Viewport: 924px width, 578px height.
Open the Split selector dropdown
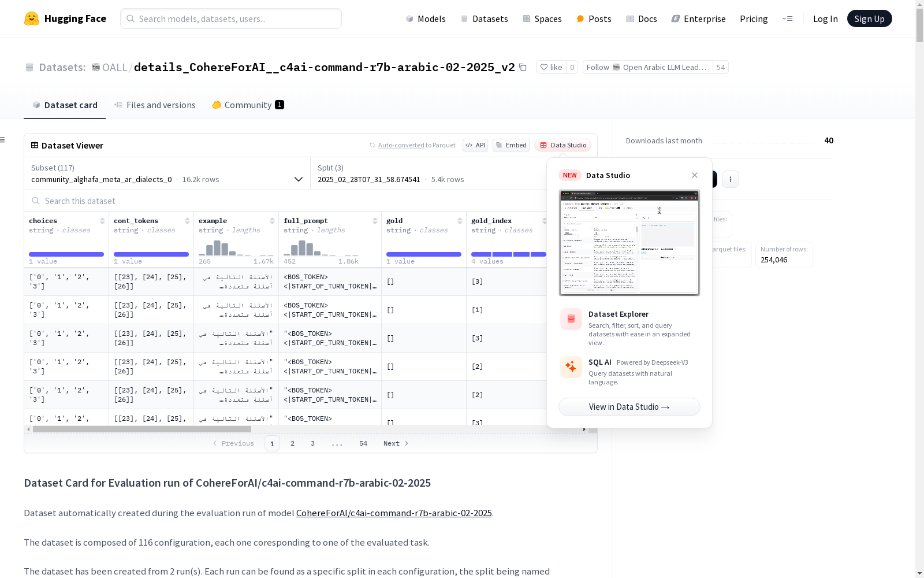pyautogui.click(x=429, y=173)
